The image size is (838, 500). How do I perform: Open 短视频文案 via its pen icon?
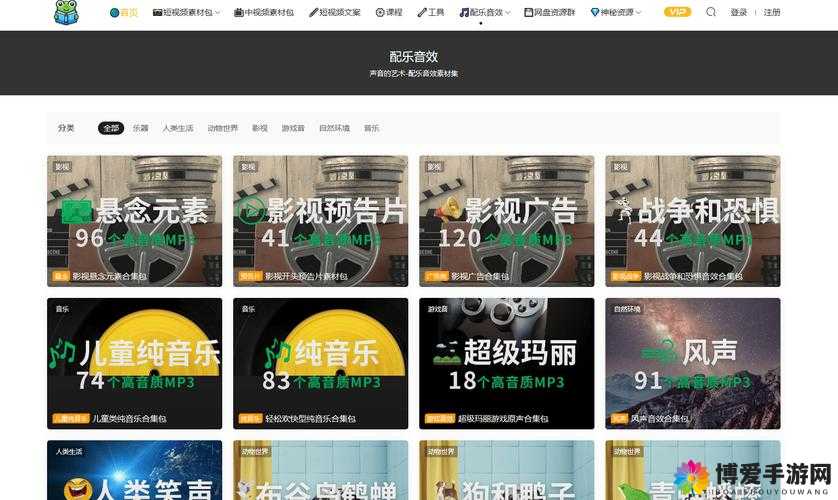pyautogui.click(x=313, y=12)
